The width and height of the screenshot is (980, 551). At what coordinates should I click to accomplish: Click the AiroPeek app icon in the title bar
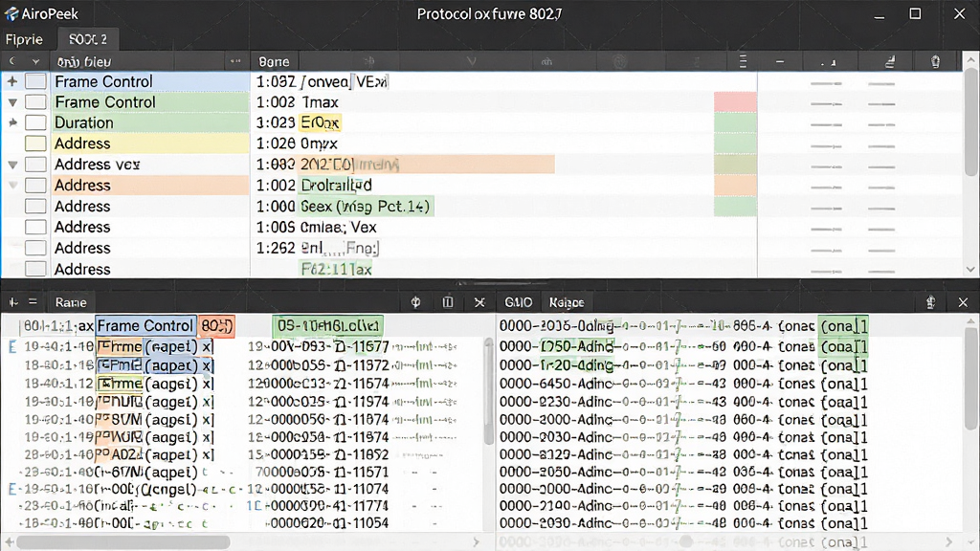point(11,13)
